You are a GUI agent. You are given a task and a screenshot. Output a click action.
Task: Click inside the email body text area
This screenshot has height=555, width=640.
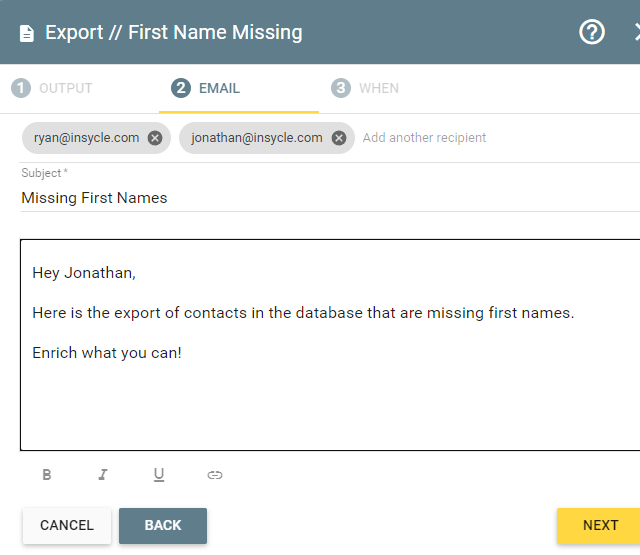click(x=330, y=345)
